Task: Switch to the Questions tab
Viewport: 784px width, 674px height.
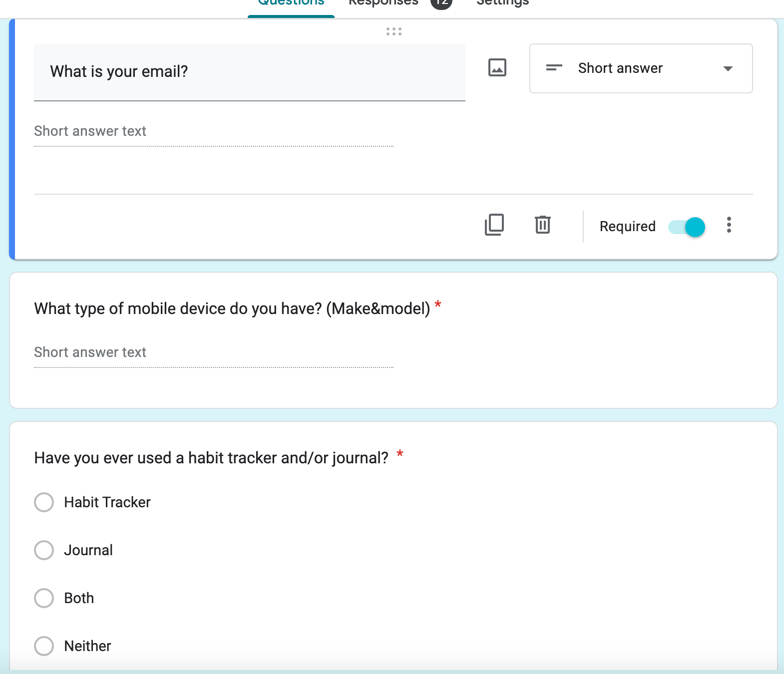Action: click(291, 4)
